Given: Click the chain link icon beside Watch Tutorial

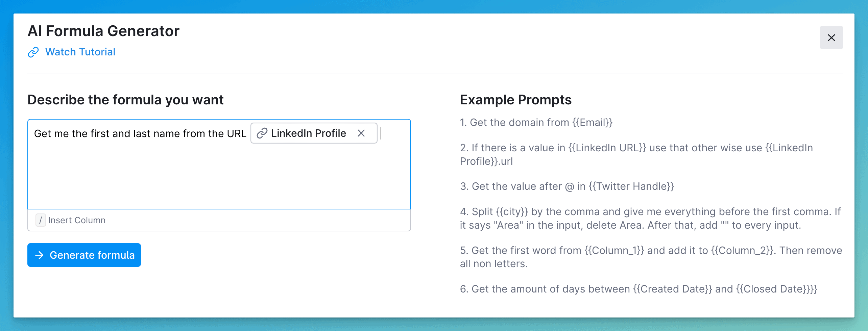Looking at the screenshot, I should [33, 52].
